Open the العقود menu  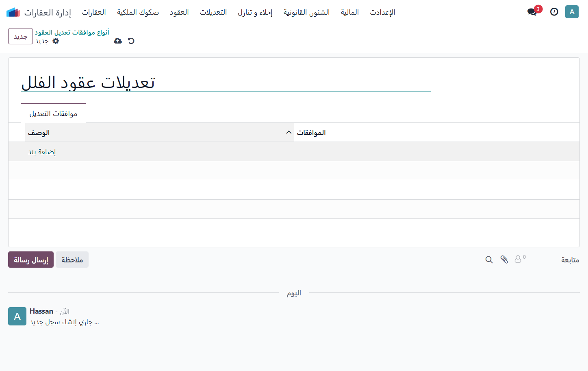point(179,12)
